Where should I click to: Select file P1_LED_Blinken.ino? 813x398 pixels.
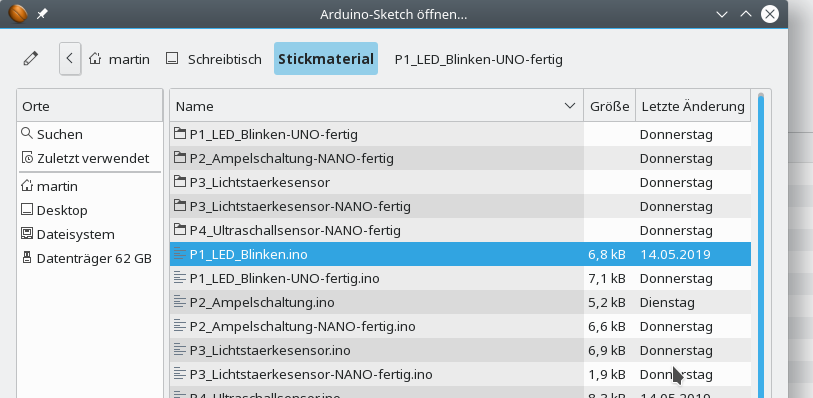click(460, 254)
